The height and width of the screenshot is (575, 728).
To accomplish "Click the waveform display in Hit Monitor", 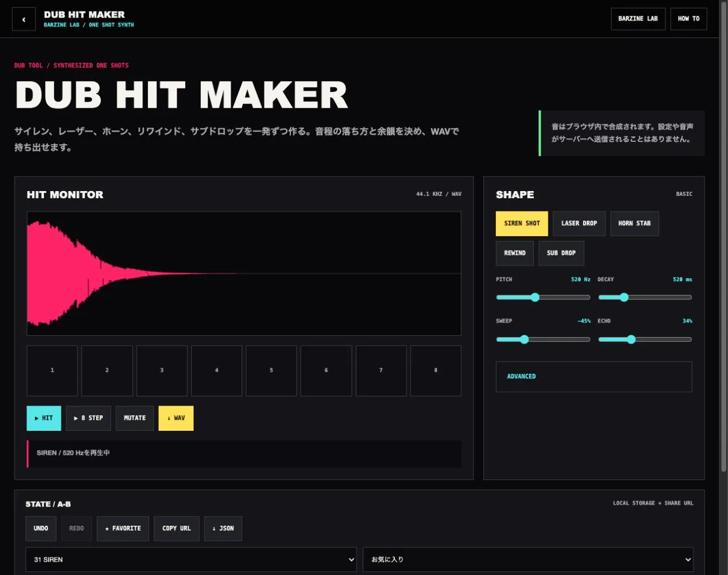I will point(244,273).
